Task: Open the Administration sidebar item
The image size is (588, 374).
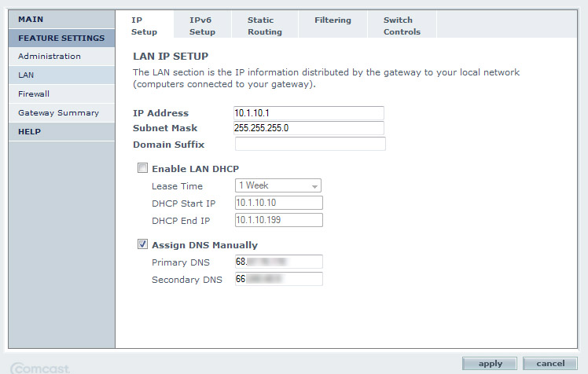Action: [x=61, y=57]
